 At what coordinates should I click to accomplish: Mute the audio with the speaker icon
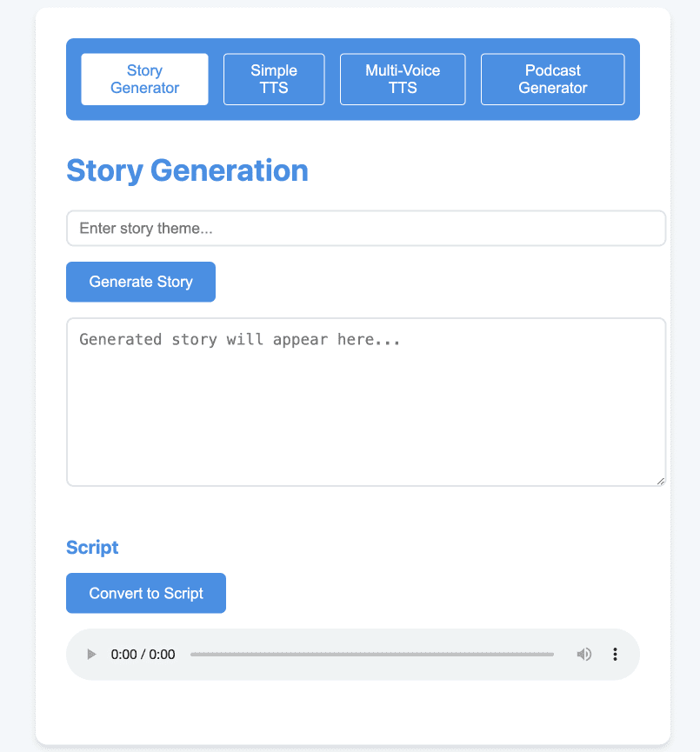click(583, 654)
